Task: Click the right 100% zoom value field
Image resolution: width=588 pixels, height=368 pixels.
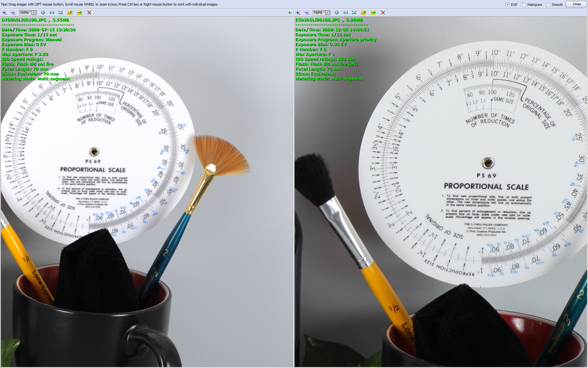Action: click(x=319, y=13)
